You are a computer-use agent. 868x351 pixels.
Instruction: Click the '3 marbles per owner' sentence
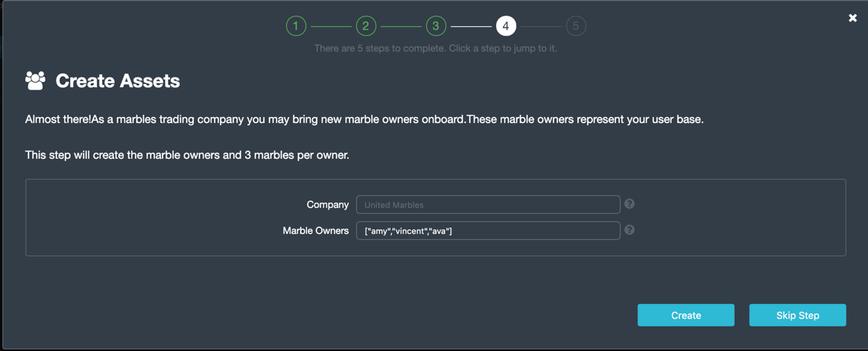(x=187, y=155)
